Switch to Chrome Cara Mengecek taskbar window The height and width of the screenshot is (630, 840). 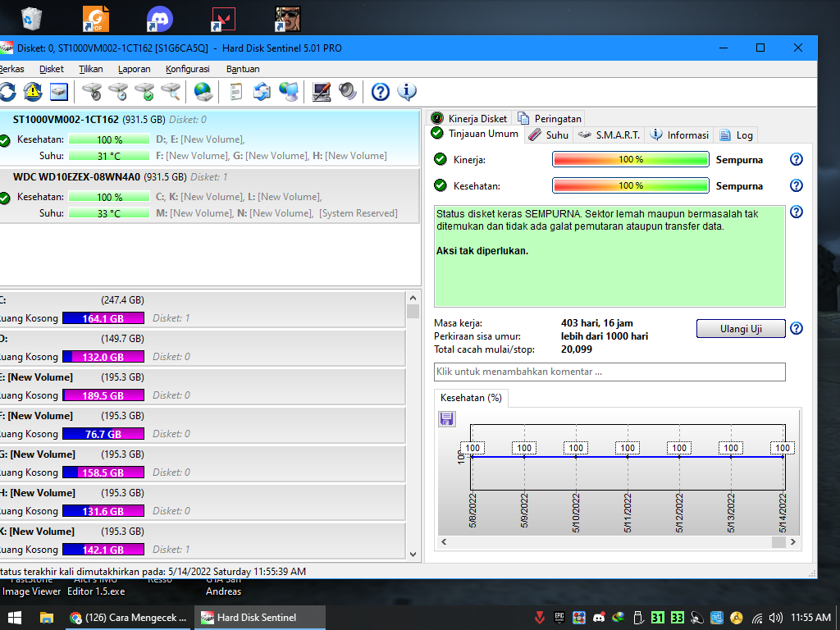coord(128,618)
